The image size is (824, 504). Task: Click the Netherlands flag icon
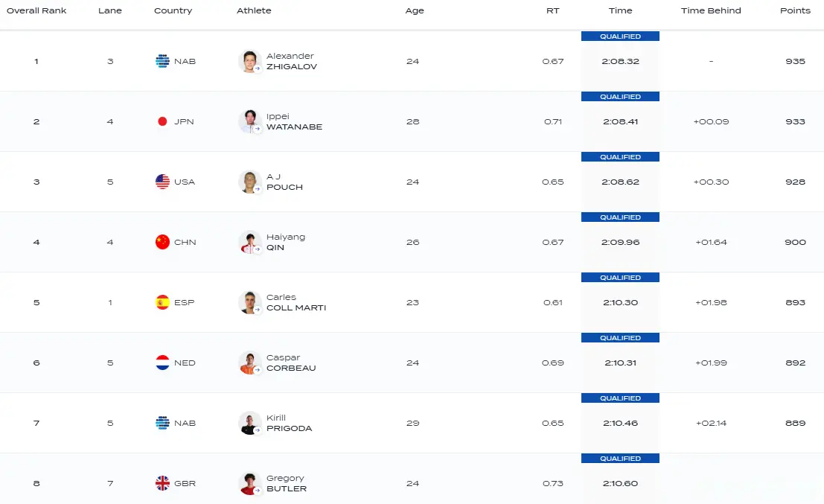(x=162, y=363)
